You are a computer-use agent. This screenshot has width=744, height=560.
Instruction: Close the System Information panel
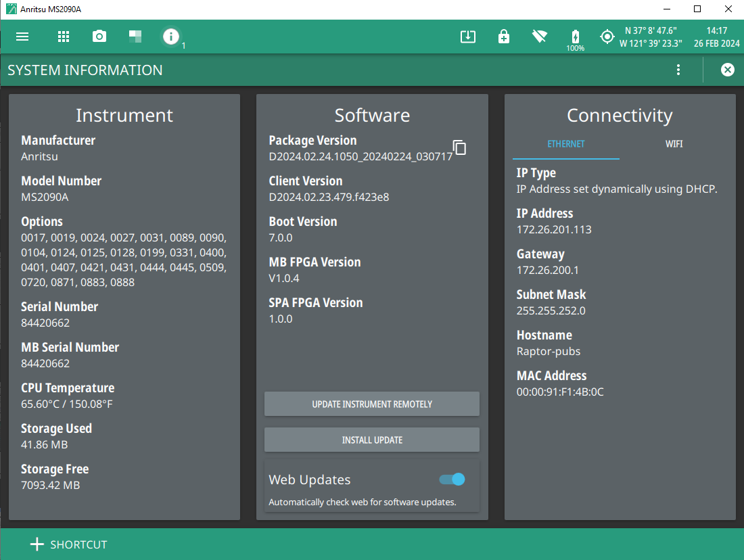tap(727, 70)
